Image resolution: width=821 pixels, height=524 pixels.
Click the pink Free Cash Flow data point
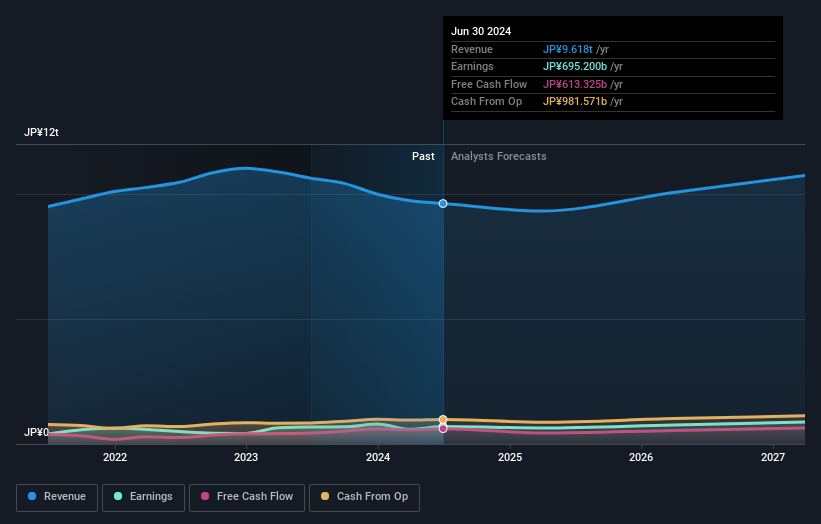pyautogui.click(x=443, y=429)
